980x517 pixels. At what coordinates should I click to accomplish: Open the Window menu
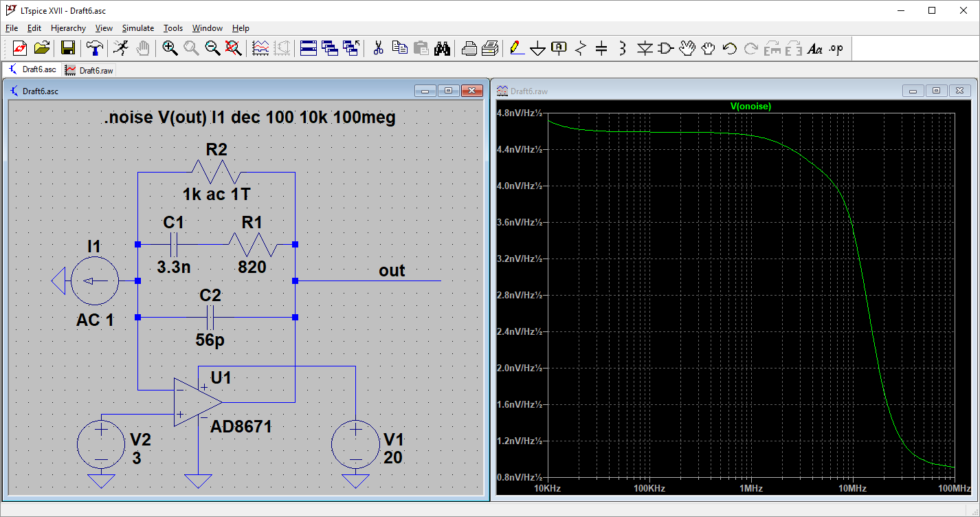coord(207,28)
